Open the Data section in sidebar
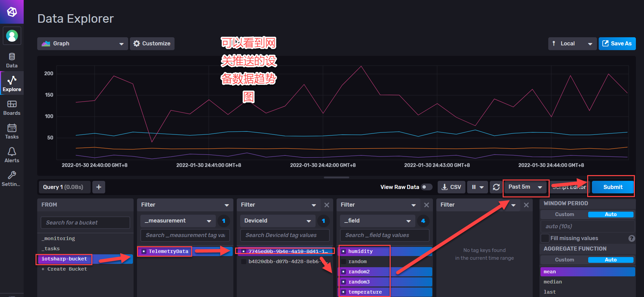The width and height of the screenshot is (644, 297). click(x=12, y=60)
